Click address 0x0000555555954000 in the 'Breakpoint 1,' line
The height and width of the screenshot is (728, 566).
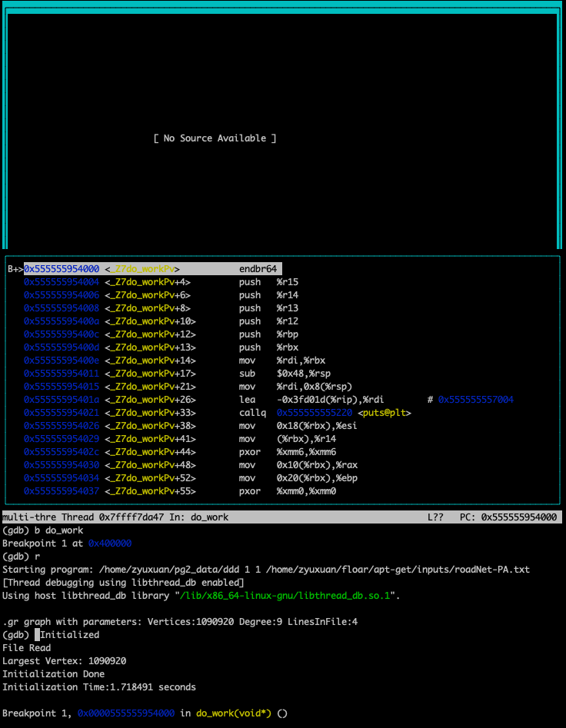(126, 713)
